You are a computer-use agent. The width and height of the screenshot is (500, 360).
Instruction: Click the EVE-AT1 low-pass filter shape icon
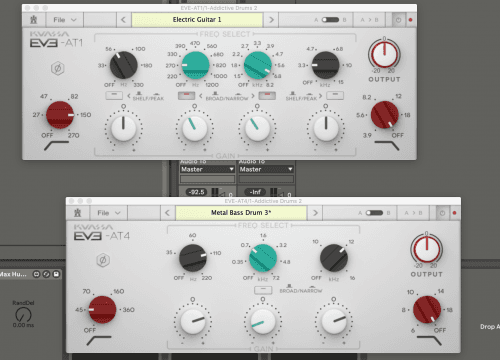(387, 145)
